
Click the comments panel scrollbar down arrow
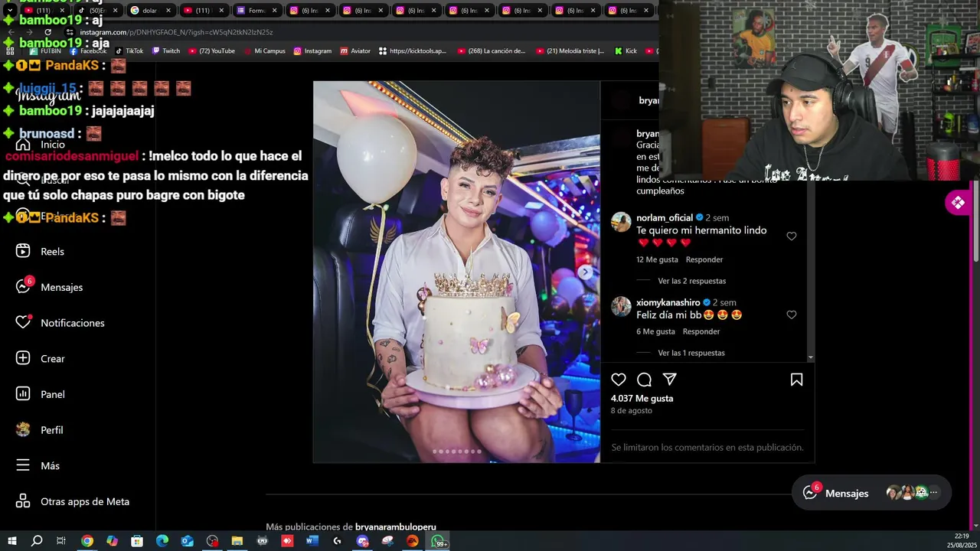coord(811,357)
